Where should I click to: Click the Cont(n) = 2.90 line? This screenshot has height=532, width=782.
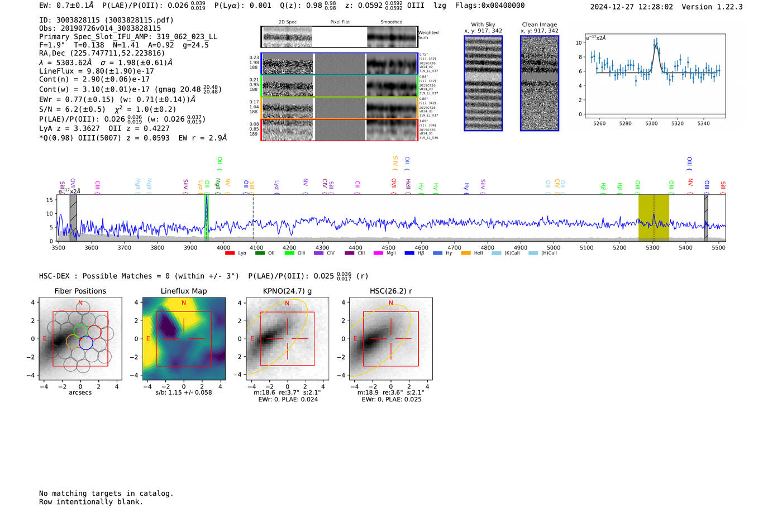coord(94,80)
